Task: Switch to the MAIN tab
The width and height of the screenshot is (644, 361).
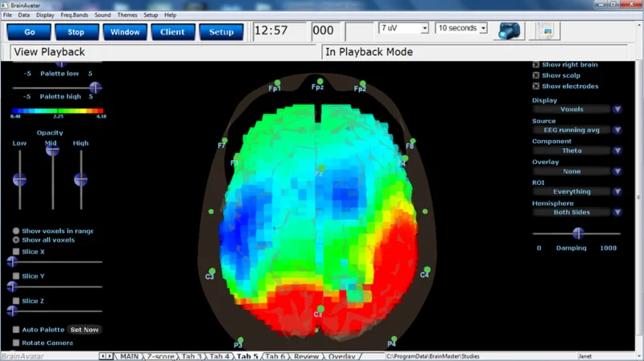Action: point(129,356)
